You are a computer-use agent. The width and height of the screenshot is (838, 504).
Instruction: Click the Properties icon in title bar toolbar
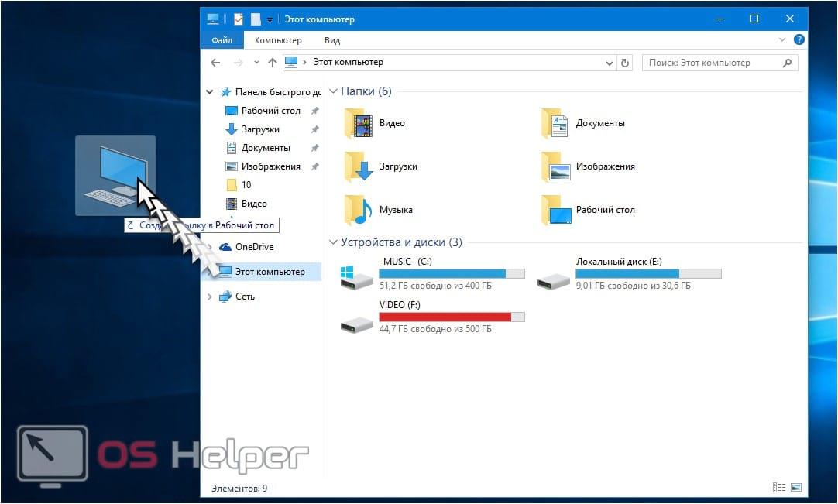[239, 19]
